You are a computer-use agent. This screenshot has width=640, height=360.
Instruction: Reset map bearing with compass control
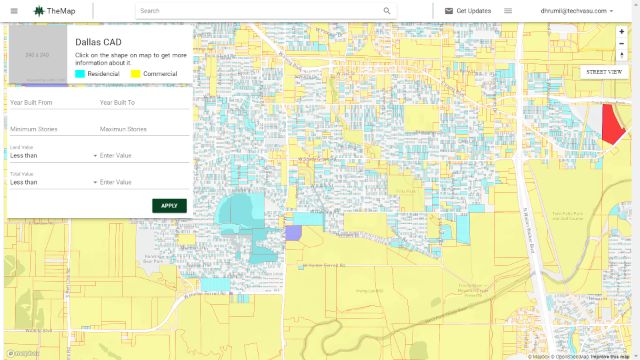point(621,55)
